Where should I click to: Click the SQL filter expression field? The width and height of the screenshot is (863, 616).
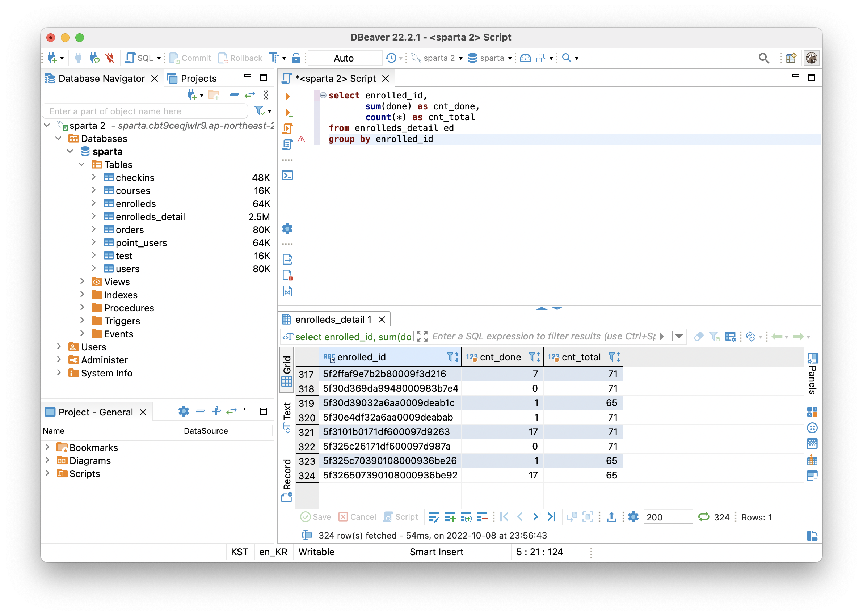click(x=544, y=337)
